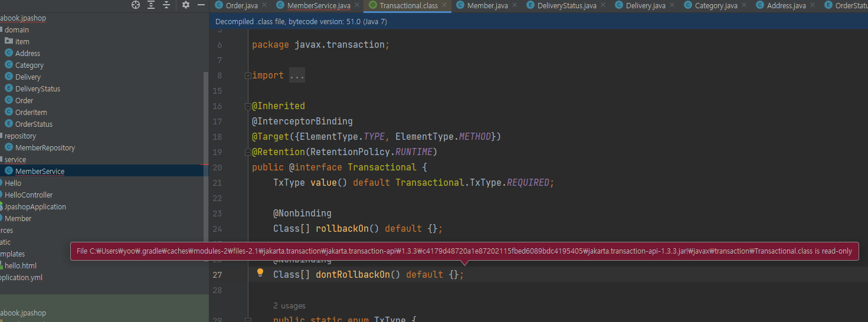This screenshot has width=868, height=322.
Task: Open the Category.java tab
Action: pyautogui.click(x=716, y=5)
